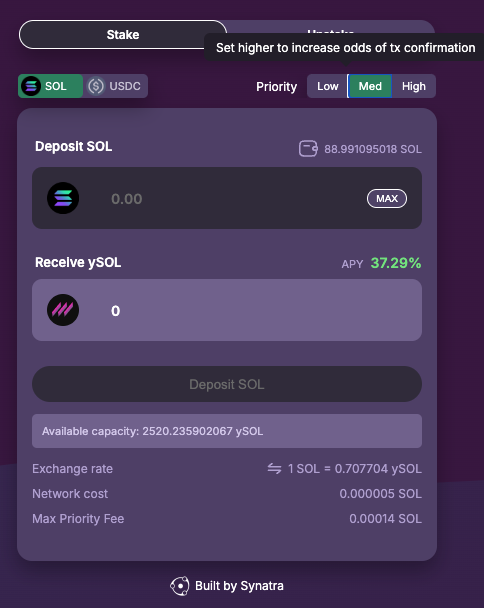This screenshot has height=608, width=484.
Task: Click the Synatra logo icon
Action: [x=180, y=586]
